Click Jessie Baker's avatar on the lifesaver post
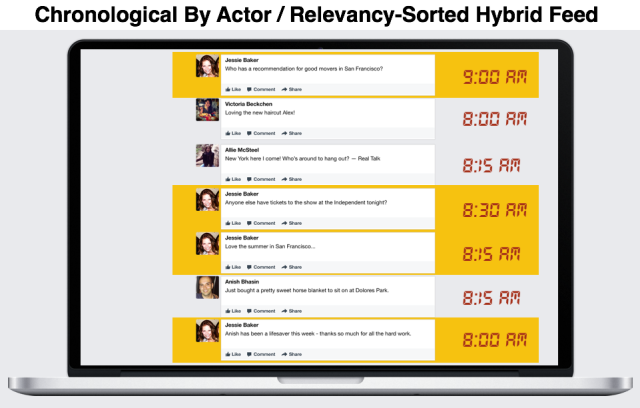Viewport: 640px width, 408px height. (x=207, y=330)
